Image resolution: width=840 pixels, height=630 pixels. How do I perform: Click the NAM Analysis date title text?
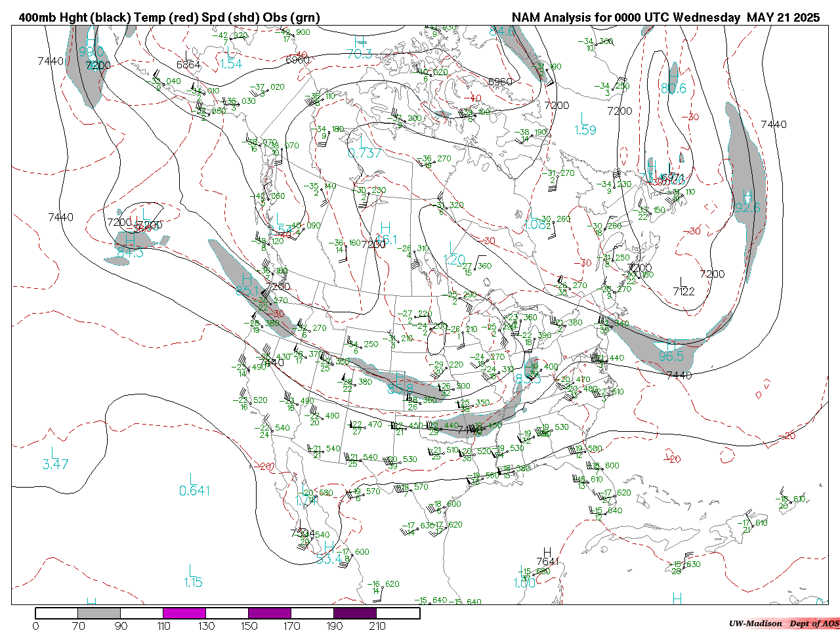coord(665,18)
